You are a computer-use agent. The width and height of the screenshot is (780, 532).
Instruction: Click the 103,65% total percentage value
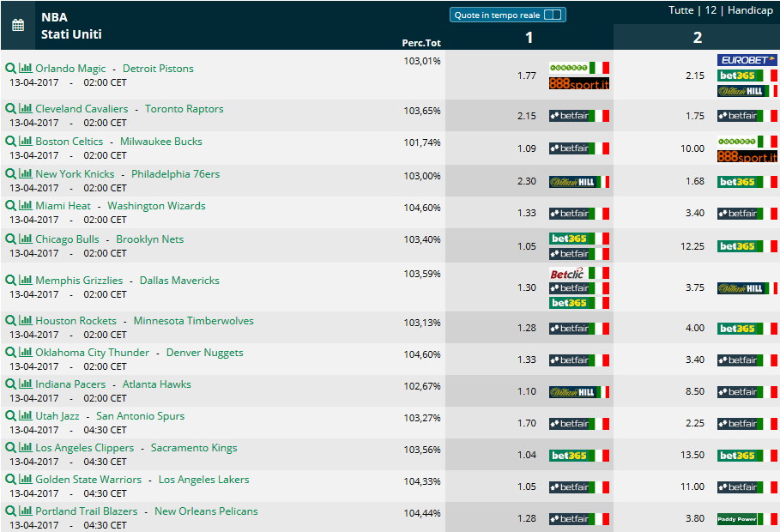tap(422, 111)
